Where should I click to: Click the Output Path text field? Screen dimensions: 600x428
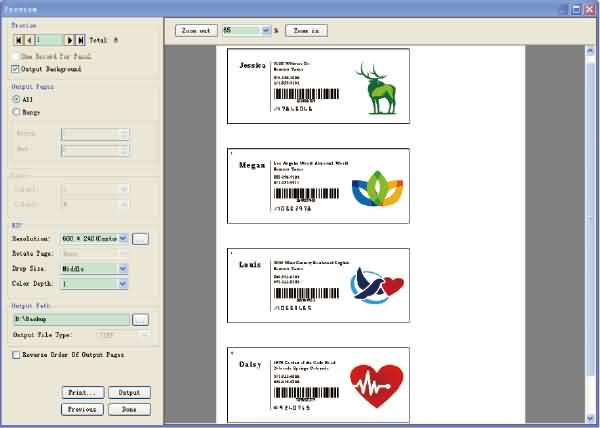pyautogui.click(x=70, y=319)
